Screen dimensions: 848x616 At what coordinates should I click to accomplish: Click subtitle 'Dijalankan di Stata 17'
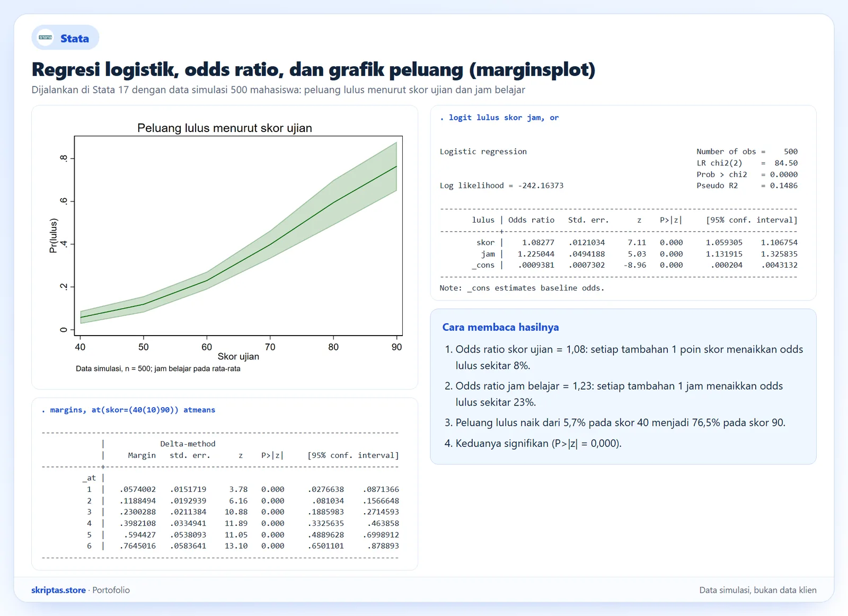pos(278,90)
